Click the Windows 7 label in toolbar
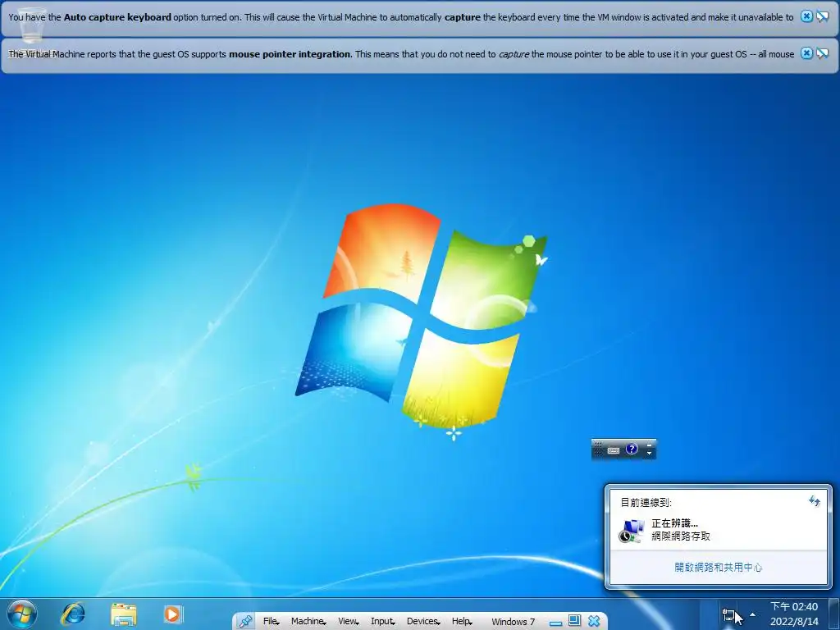840x630 pixels. [x=514, y=622]
